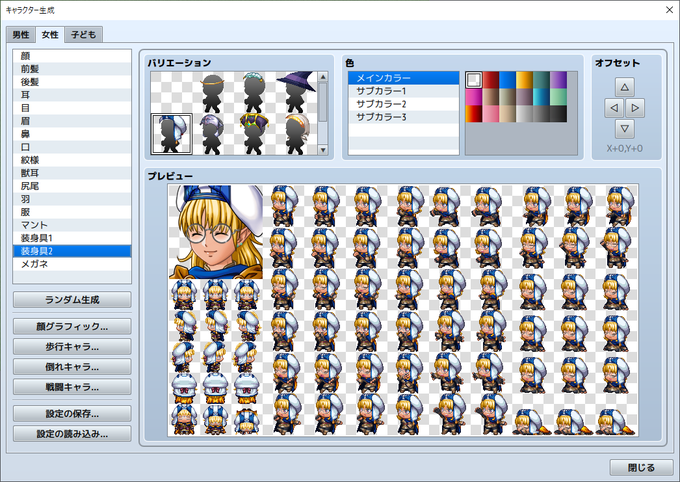Screen dimensions: 680x482
Task: Click the offset down arrow
Action: 624,128
